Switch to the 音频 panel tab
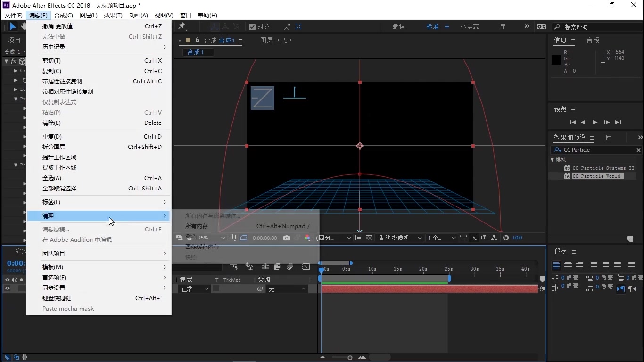 pyautogui.click(x=593, y=41)
